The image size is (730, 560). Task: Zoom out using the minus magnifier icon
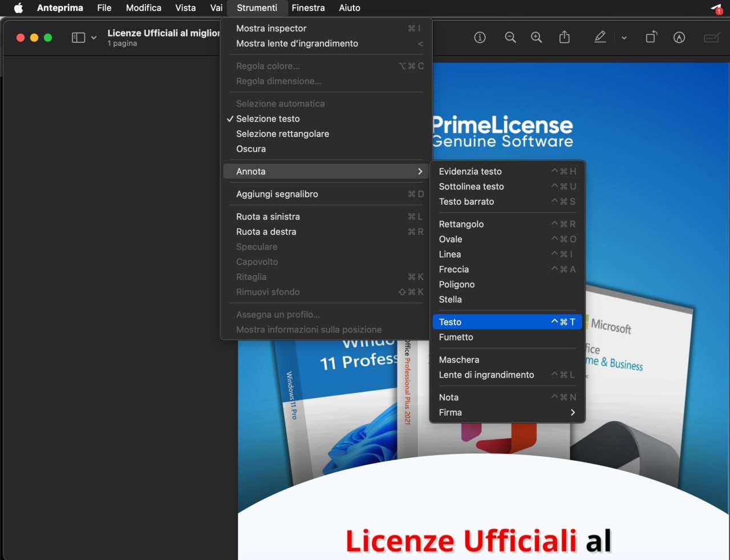coord(510,38)
